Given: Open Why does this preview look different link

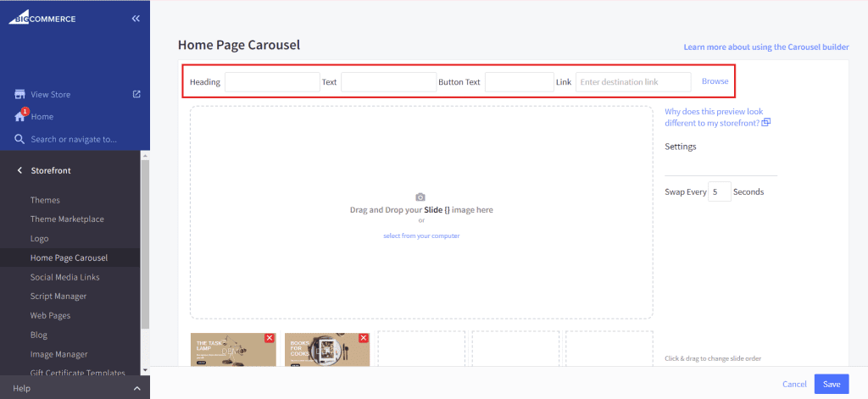Looking at the screenshot, I should click(714, 117).
